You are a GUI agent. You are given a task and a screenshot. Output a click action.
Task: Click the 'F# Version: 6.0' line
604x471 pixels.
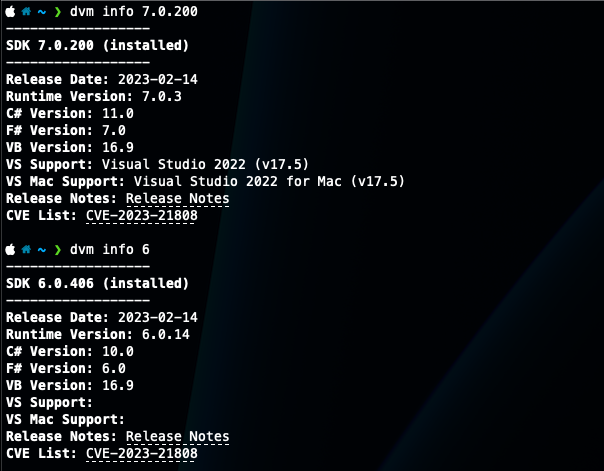click(66, 368)
